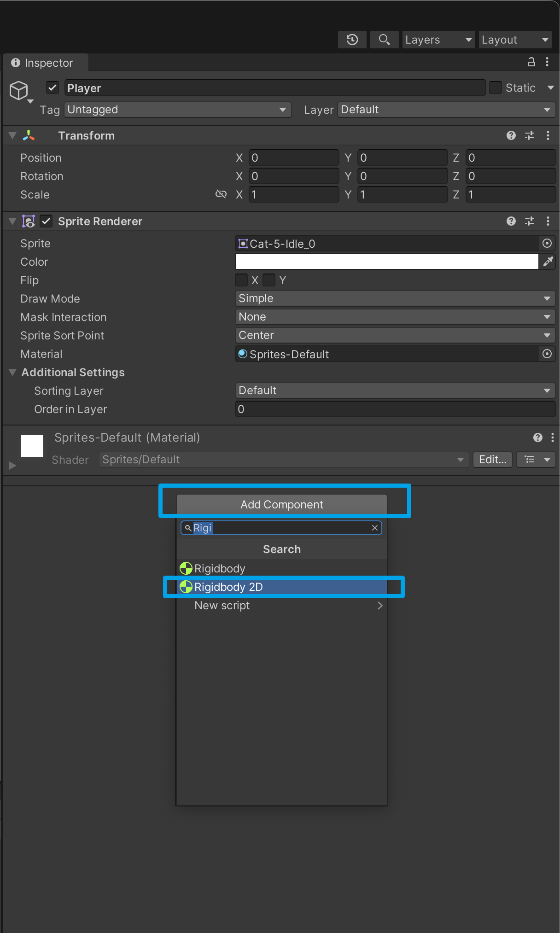Screen dimensions: 560x933
Task: Click the shader Edit... button
Action: 492,460
